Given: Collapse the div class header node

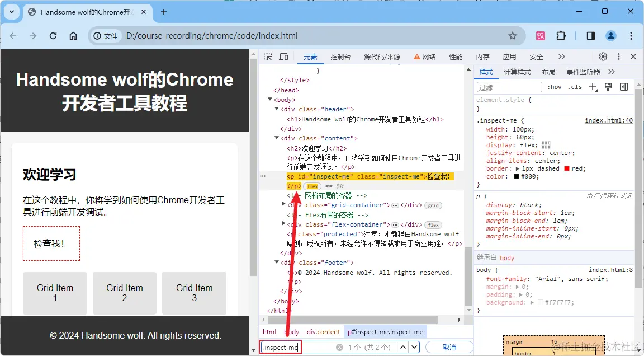Looking at the screenshot, I should (x=276, y=109).
